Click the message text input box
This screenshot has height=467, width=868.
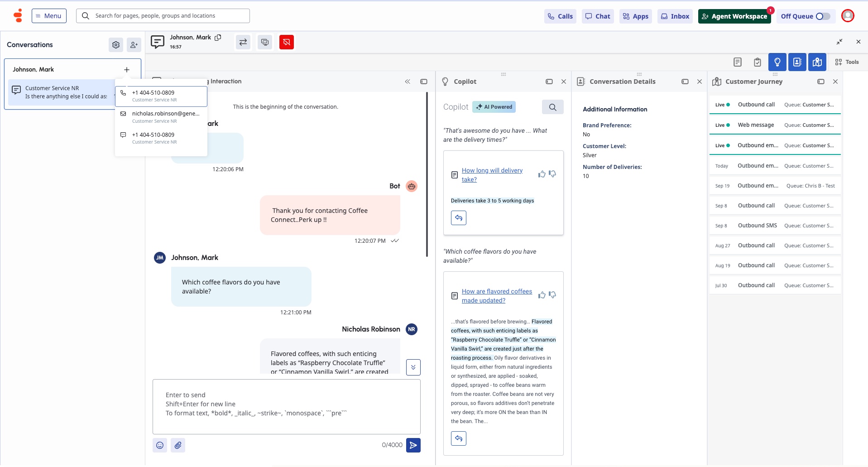pos(286,406)
